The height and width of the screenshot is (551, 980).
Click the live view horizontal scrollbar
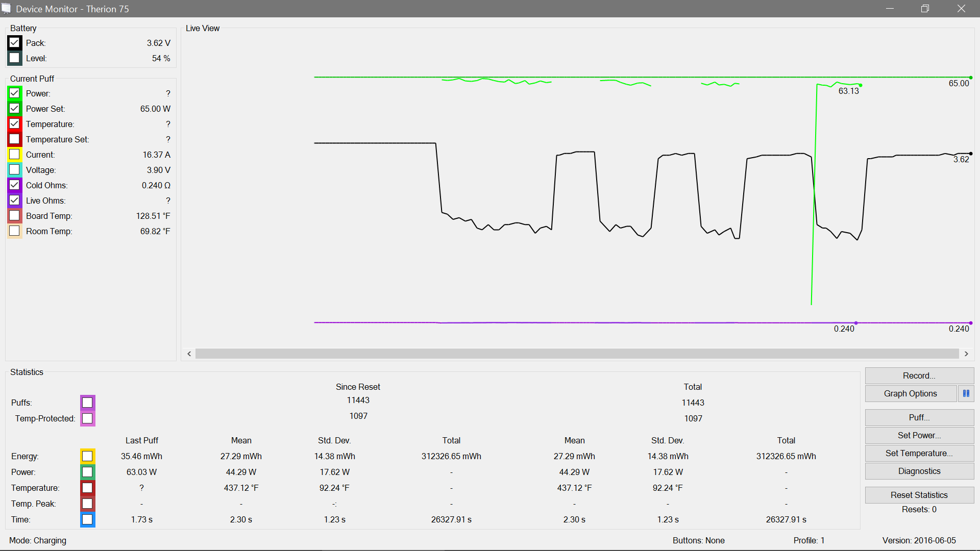click(x=577, y=354)
